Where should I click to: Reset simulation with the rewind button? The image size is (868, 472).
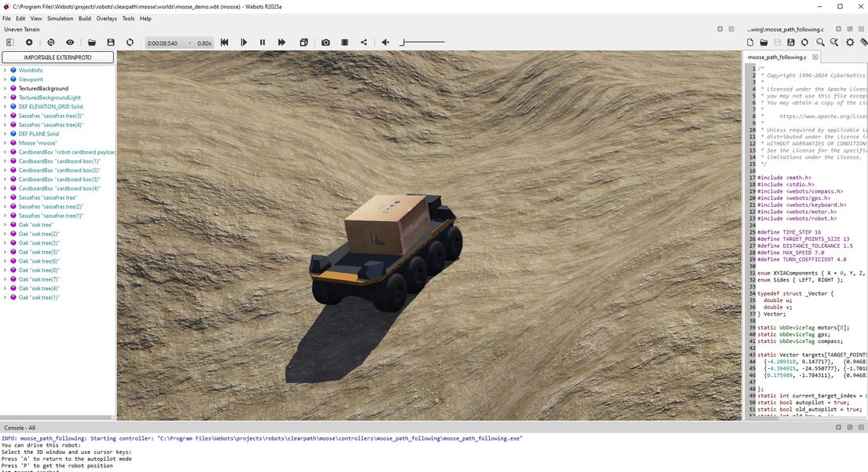(224, 42)
